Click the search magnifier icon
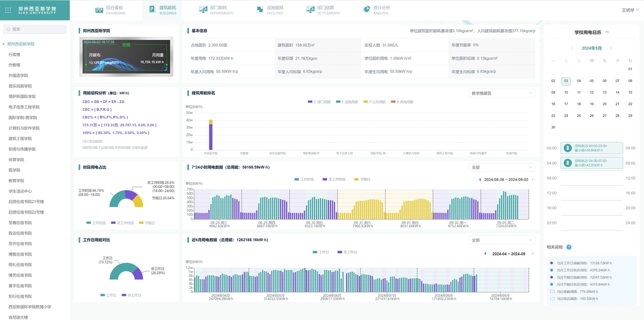Image resolution: width=644 pixels, height=320 pixels. [x=8, y=29]
